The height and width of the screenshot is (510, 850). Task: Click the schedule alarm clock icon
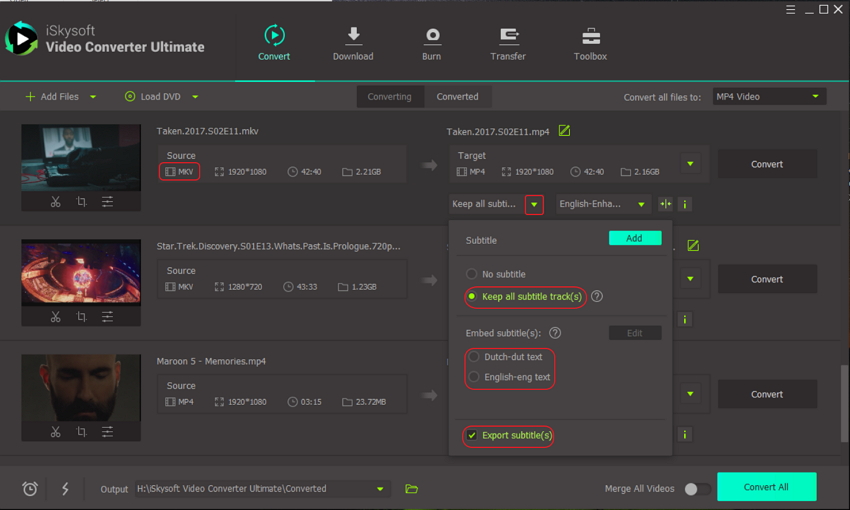30,489
